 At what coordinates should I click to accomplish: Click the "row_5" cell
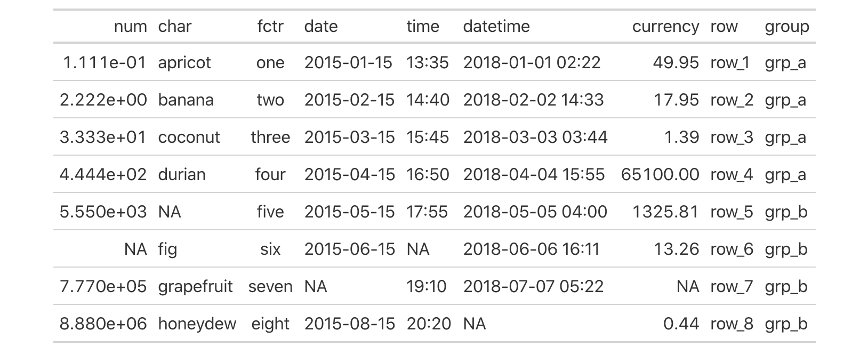(x=732, y=212)
